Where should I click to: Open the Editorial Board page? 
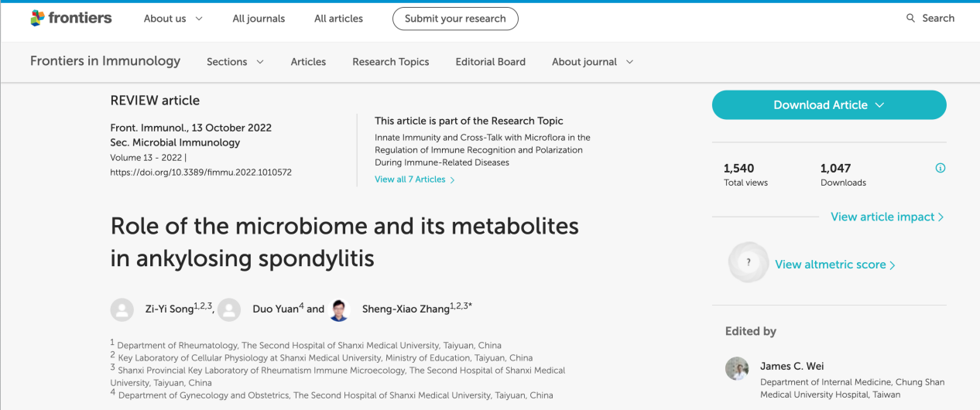pos(490,62)
